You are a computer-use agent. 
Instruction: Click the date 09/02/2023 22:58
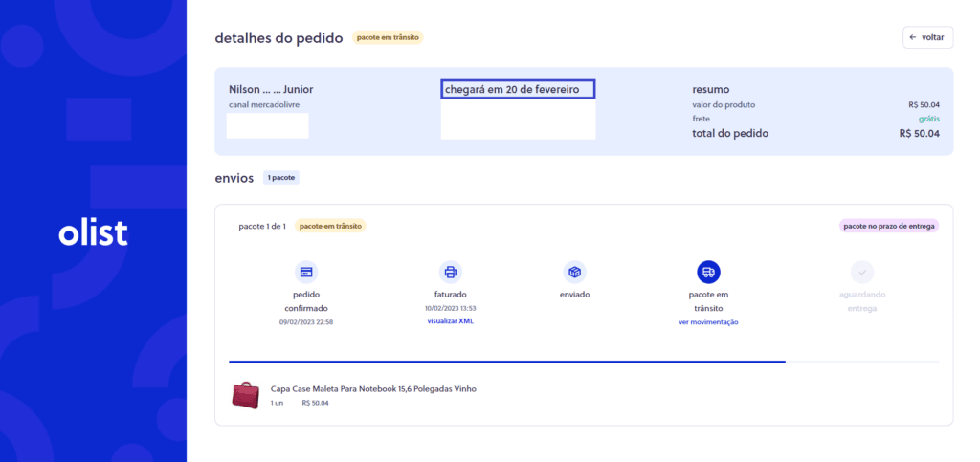coord(306,322)
